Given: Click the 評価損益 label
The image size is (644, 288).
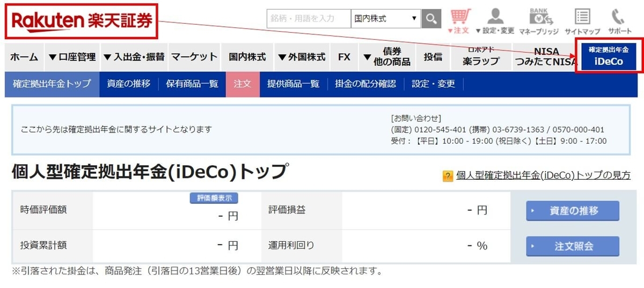Looking at the screenshot, I should (287, 210).
